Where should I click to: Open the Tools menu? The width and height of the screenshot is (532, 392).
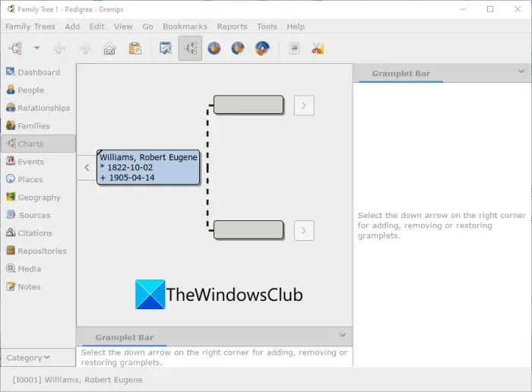(x=267, y=27)
